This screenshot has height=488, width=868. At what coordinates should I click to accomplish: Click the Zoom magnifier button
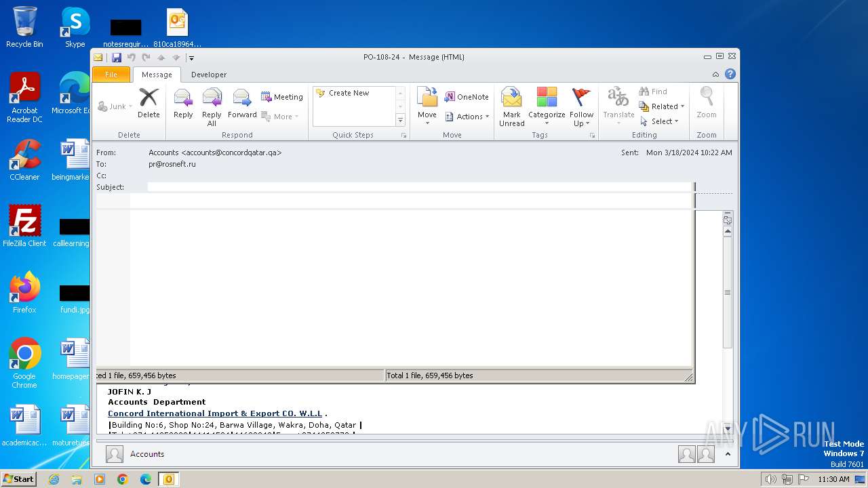tap(707, 104)
